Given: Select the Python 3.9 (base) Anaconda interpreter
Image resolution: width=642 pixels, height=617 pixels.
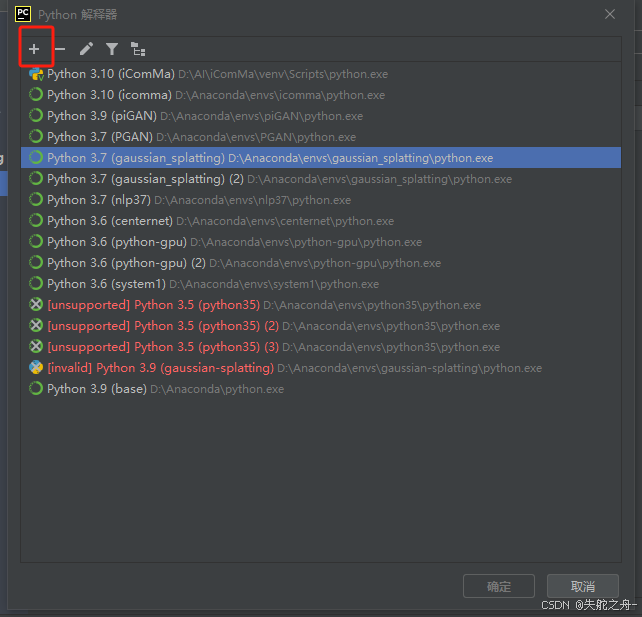Looking at the screenshot, I should (321, 389).
